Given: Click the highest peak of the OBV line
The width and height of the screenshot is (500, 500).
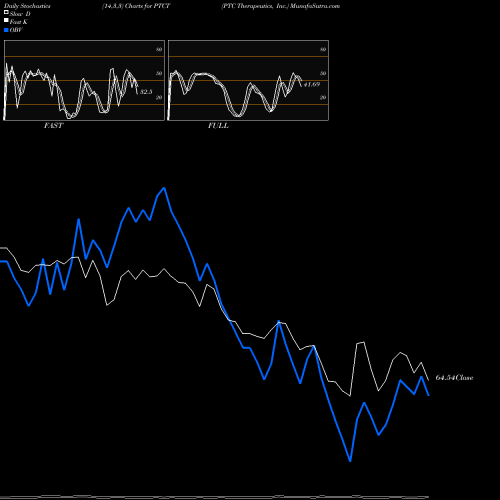Looking at the screenshot, I should click(164, 188).
